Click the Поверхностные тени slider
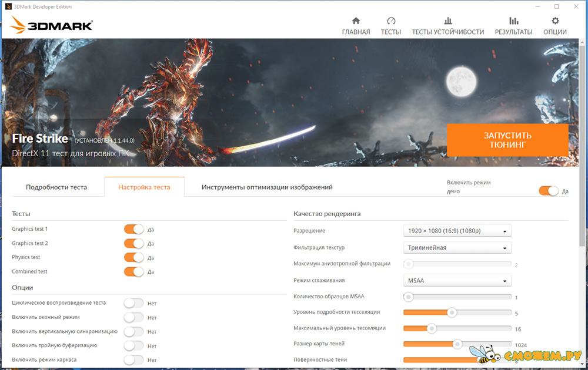 click(457, 360)
